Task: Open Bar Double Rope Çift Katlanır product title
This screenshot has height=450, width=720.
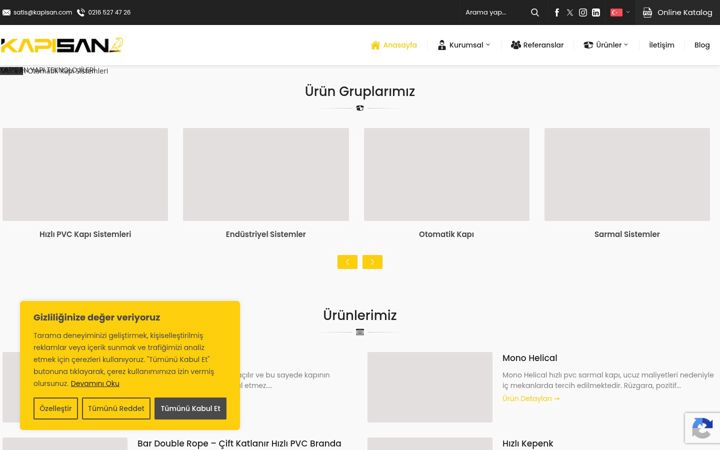Action: tap(239, 444)
